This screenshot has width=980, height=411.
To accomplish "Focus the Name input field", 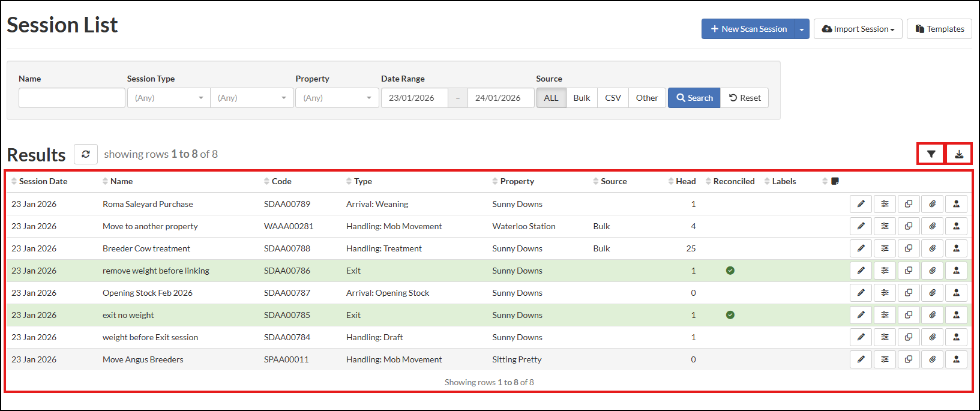I will pos(72,98).
